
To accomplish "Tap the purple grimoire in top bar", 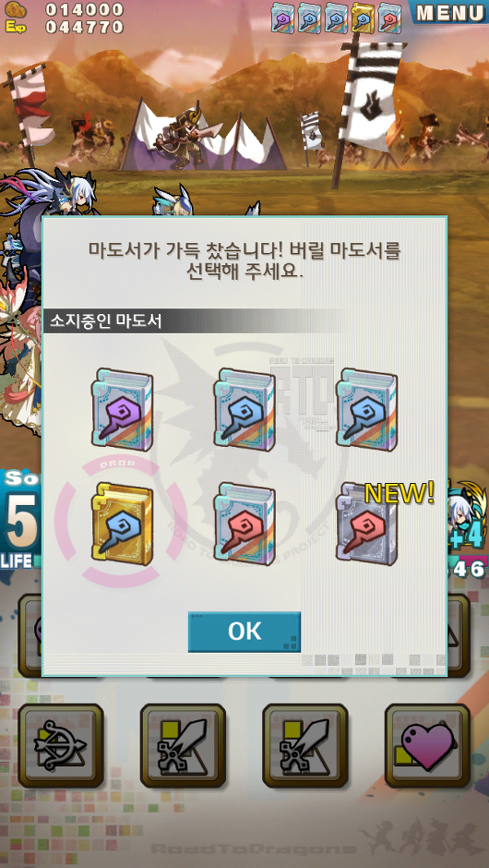I will pyautogui.click(x=281, y=18).
